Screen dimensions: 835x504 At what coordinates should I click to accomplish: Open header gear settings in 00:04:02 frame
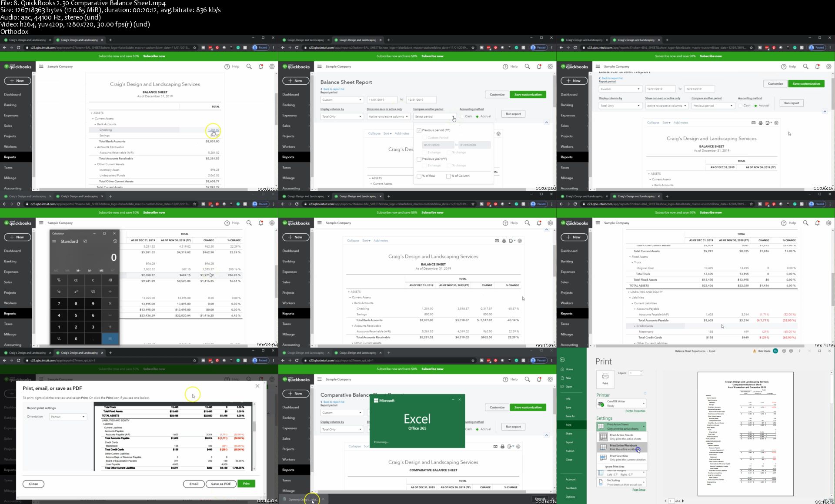(x=551, y=66)
